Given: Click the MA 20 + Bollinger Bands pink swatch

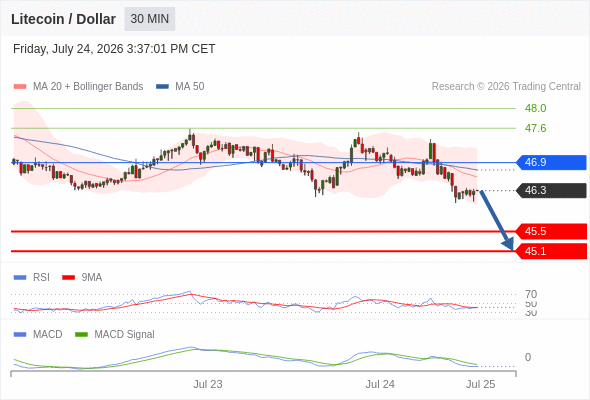Looking at the screenshot, I should click(20, 87).
